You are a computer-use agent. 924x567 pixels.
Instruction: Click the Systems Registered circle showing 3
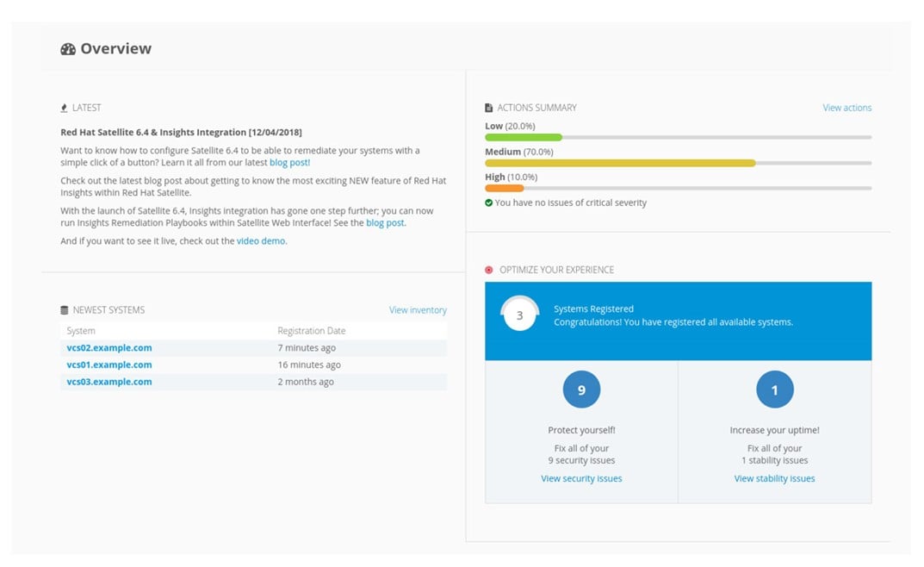pos(519,315)
